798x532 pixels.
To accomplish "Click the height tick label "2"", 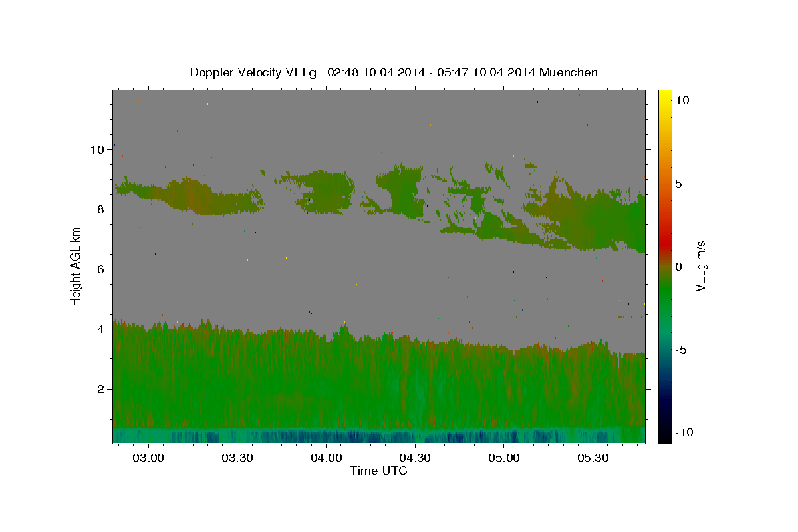I will pyautogui.click(x=102, y=389).
